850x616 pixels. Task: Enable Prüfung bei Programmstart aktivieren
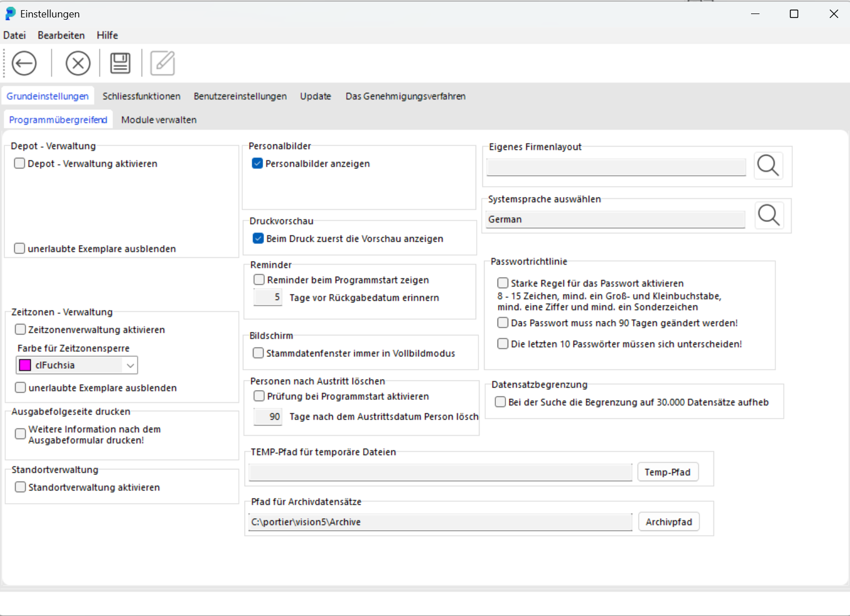(259, 396)
